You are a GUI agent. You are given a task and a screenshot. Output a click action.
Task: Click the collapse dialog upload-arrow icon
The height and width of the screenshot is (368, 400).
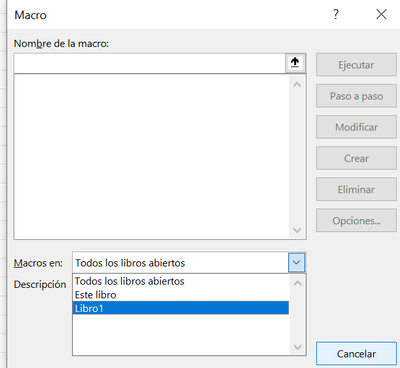(x=295, y=63)
